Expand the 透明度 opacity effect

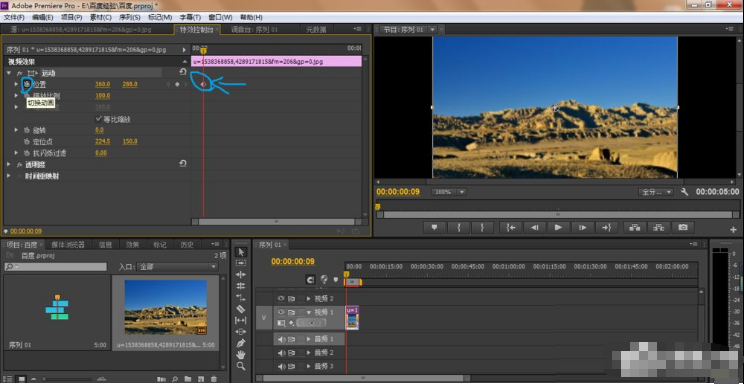point(9,164)
